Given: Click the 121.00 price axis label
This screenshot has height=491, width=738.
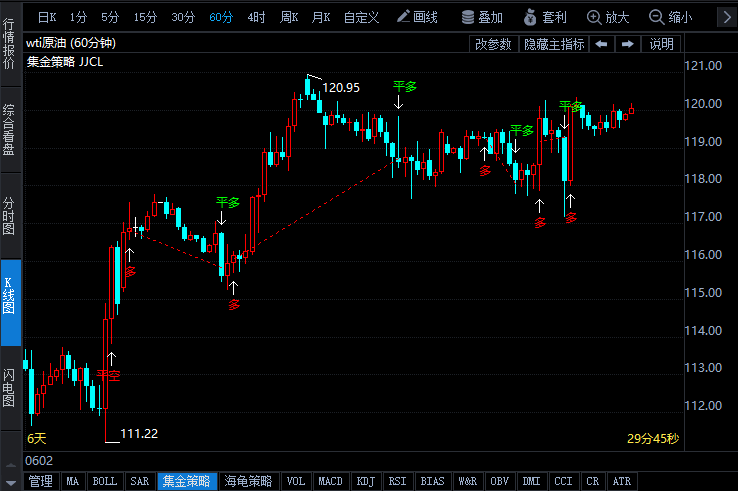Looking at the screenshot, I should click(x=703, y=65).
